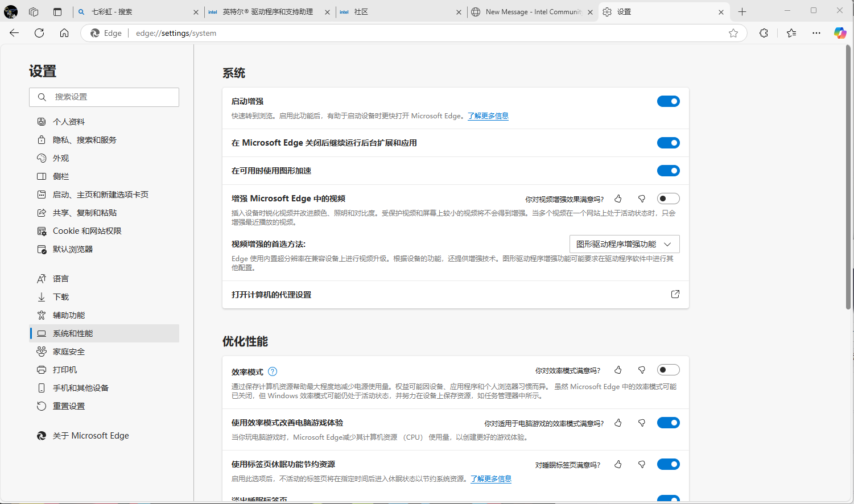Add this page to favorites with the star icon
854x504 pixels.
pyautogui.click(x=733, y=33)
